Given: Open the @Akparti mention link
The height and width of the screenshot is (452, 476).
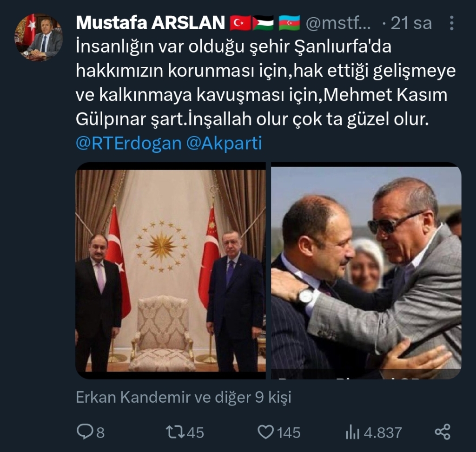Looking at the screenshot, I should (x=224, y=143).
